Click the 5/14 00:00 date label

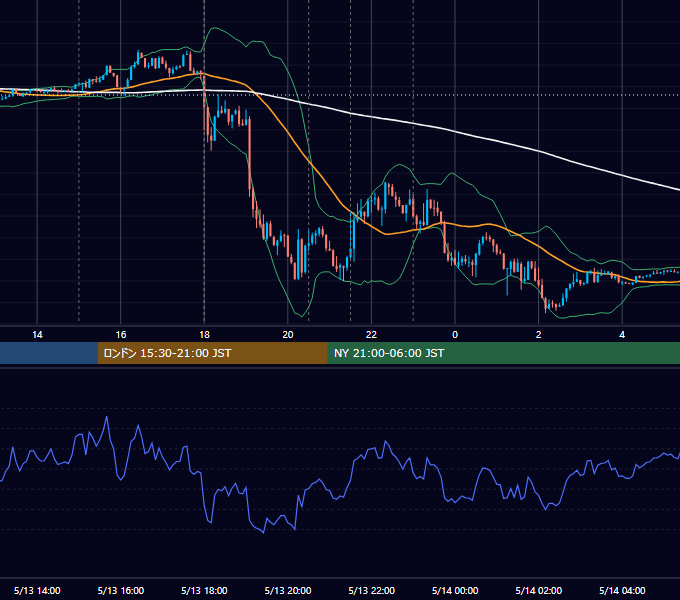(455, 590)
